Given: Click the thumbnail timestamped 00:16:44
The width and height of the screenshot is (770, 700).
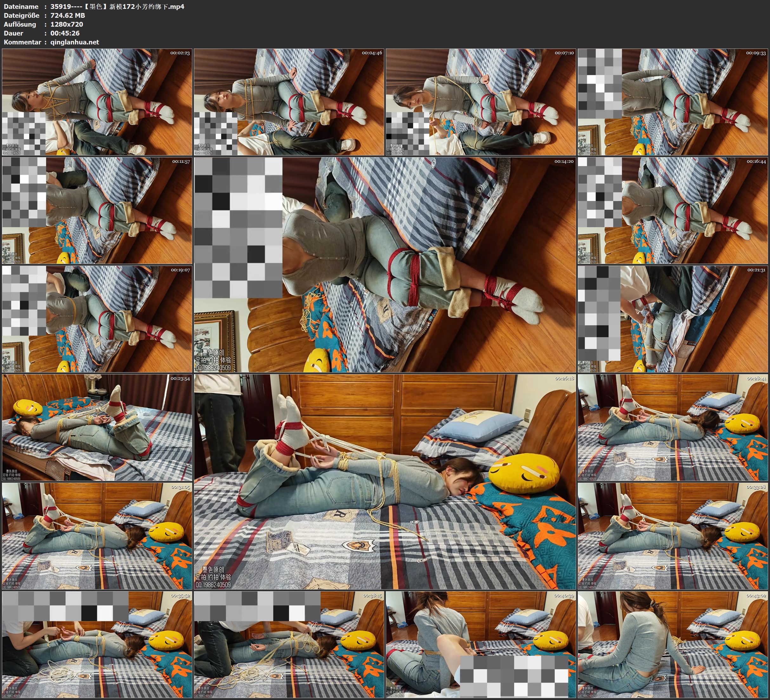Looking at the screenshot, I should click(673, 210).
